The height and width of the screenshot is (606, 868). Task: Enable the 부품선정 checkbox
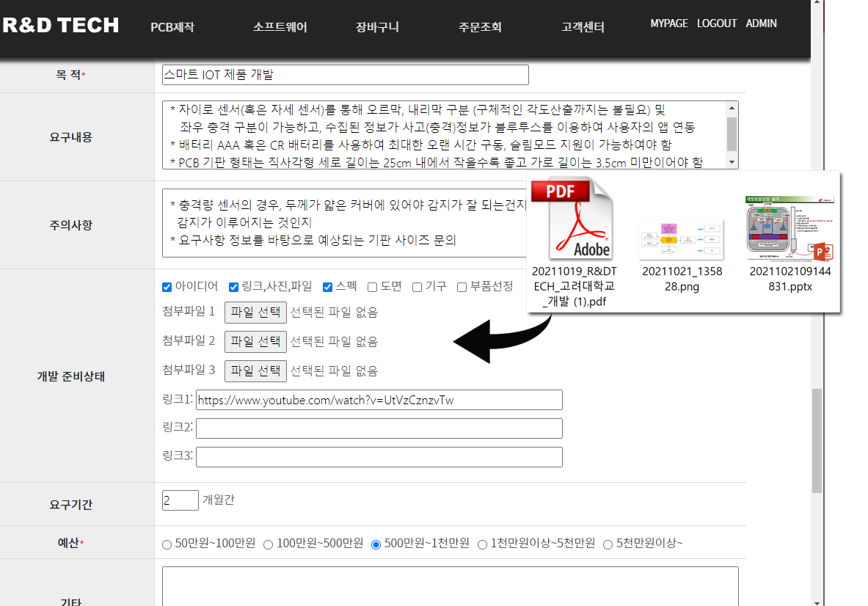click(x=462, y=287)
